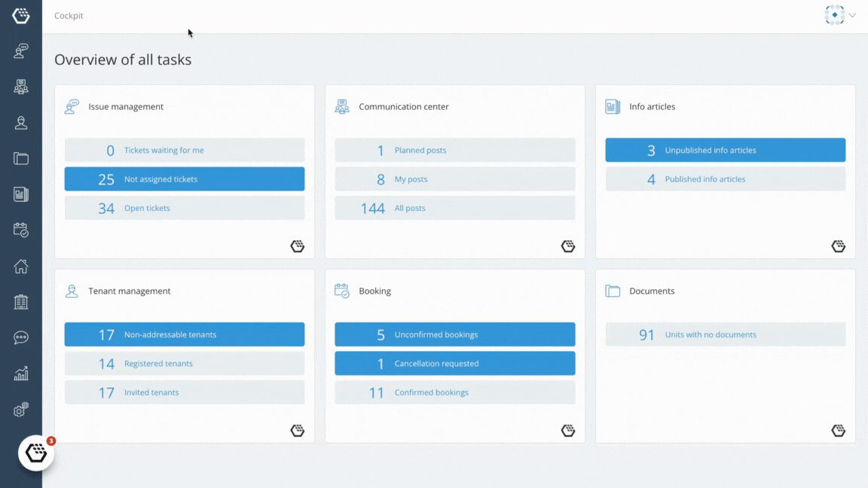Screen dimensions: 868x488
Task: Click the Cockpit breadcrumb title
Action: (x=69, y=16)
